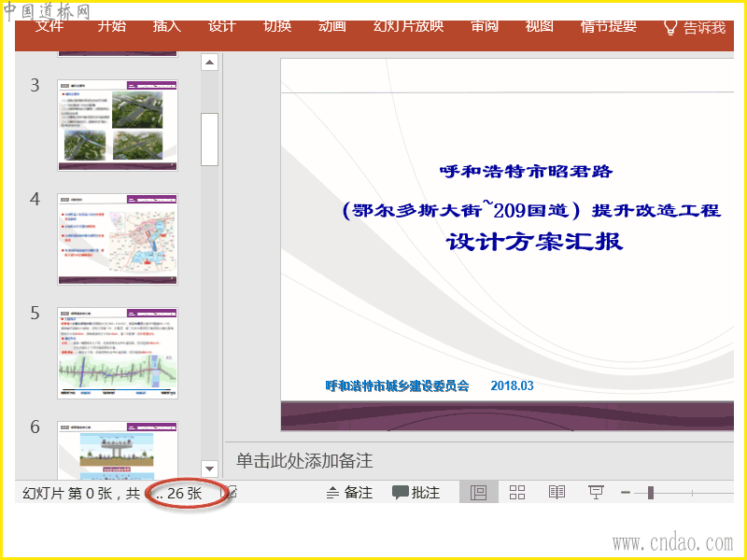Switch to the 设计 ribbon tab
Screen dimensions: 747x560
222,26
